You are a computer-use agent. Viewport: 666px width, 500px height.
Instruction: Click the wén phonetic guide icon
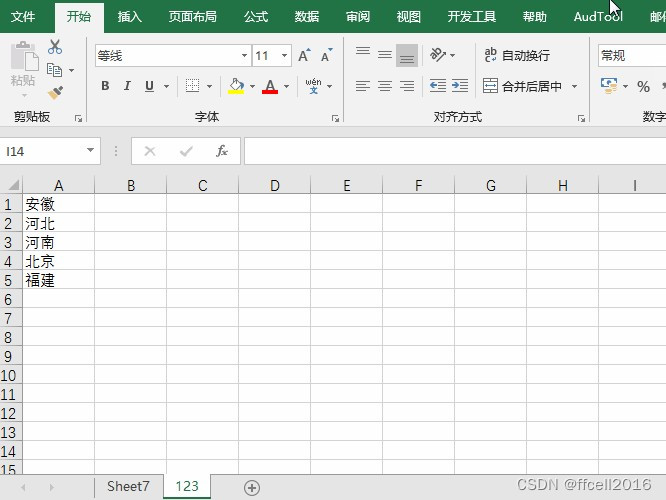[313, 86]
